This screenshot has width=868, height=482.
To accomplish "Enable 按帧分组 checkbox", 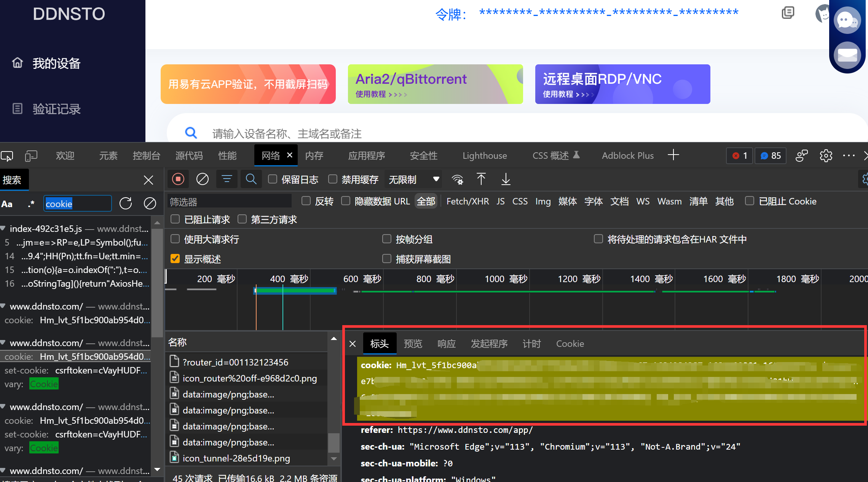I will point(387,239).
